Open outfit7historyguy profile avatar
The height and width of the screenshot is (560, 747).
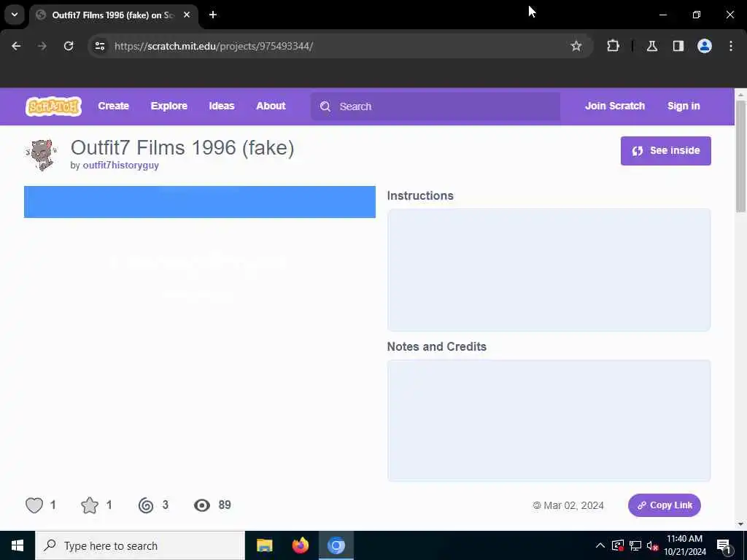pyautogui.click(x=42, y=155)
